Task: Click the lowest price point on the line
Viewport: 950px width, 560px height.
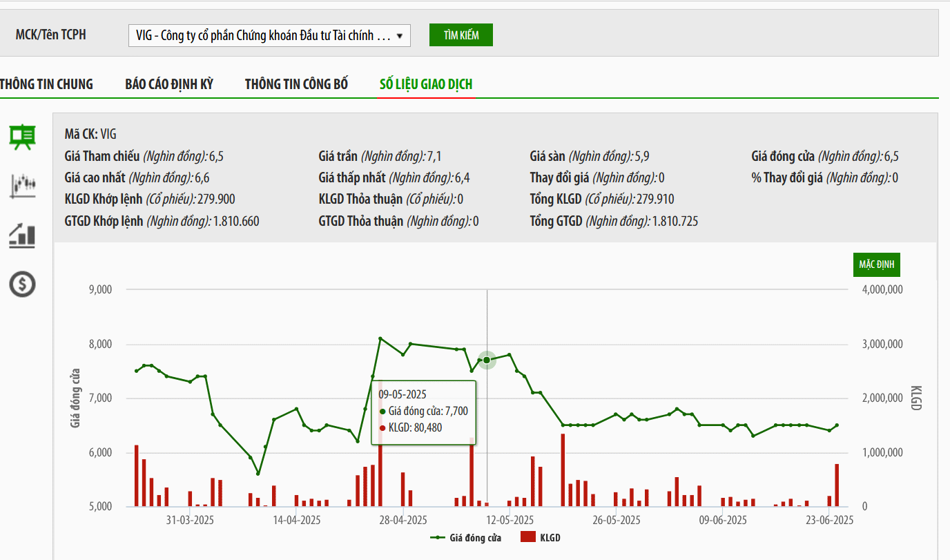Action: 258,473
